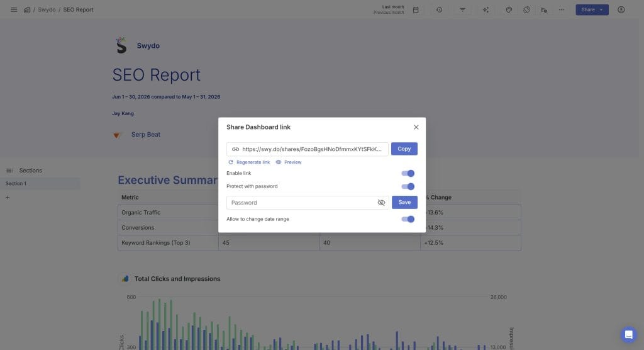Image resolution: width=644 pixels, height=350 pixels.
Task: Toggle Allow to change date range
Action: point(408,219)
